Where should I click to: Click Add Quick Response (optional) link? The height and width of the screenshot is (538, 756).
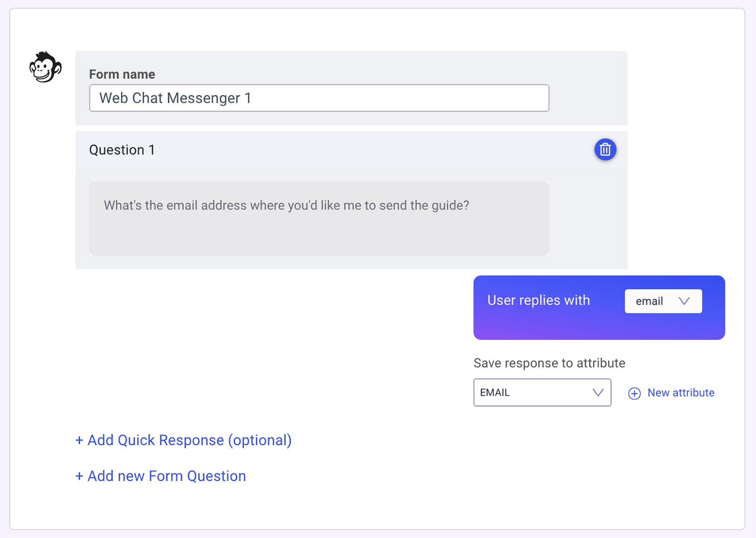pos(183,440)
